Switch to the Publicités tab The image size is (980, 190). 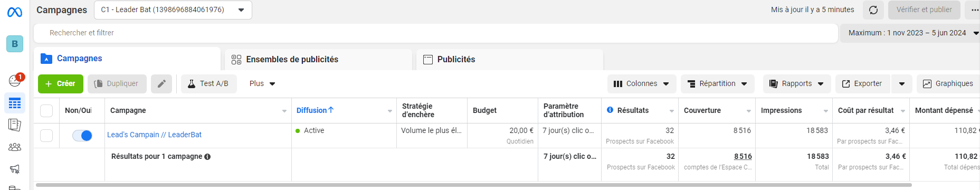point(509,59)
